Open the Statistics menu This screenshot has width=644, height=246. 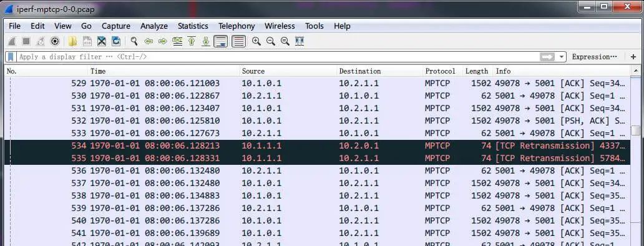tap(193, 26)
